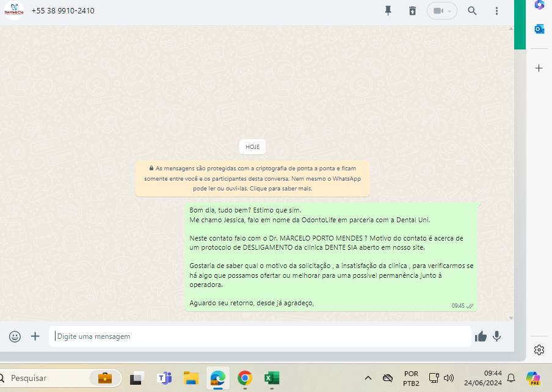Open Task View in the taskbar
The height and width of the screenshot is (392, 552).
coord(137,379)
